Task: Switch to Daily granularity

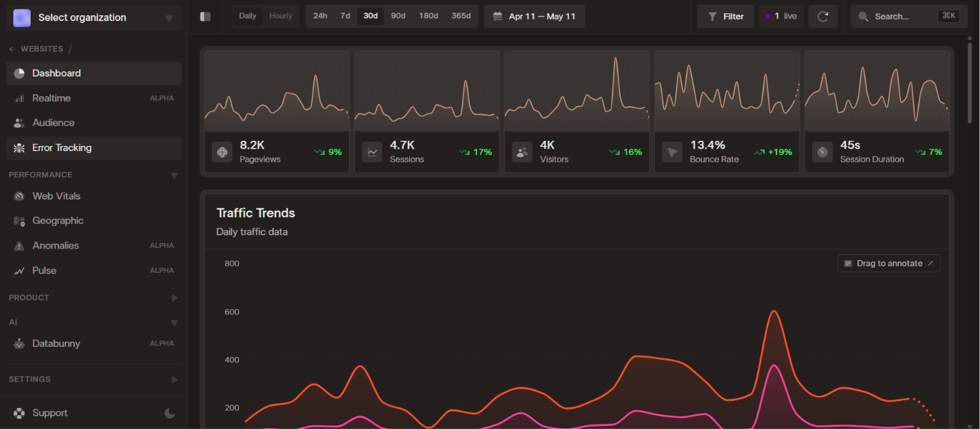Action: pos(248,16)
